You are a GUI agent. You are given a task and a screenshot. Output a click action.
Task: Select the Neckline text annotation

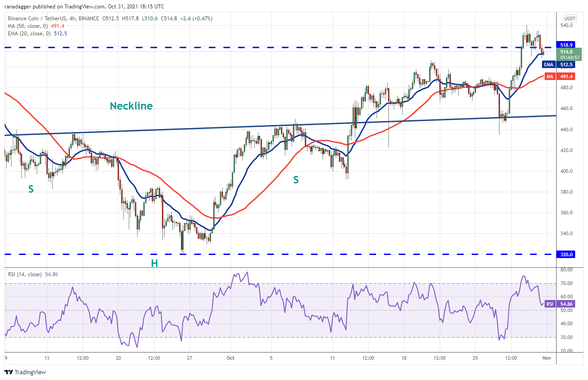click(x=131, y=106)
